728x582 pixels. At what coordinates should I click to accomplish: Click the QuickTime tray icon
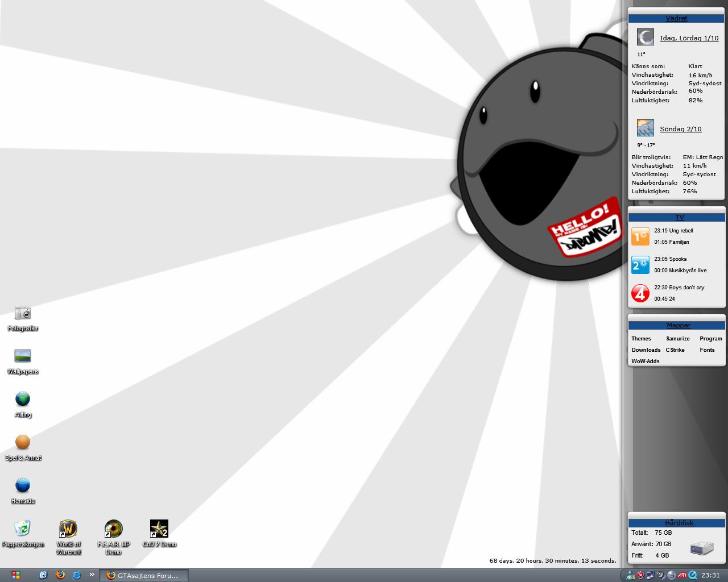tap(693, 575)
